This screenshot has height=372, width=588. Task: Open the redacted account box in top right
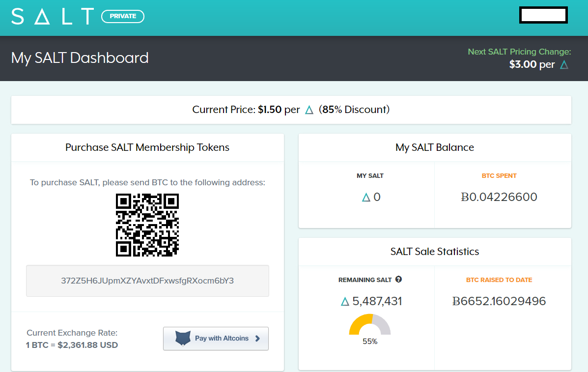(543, 15)
